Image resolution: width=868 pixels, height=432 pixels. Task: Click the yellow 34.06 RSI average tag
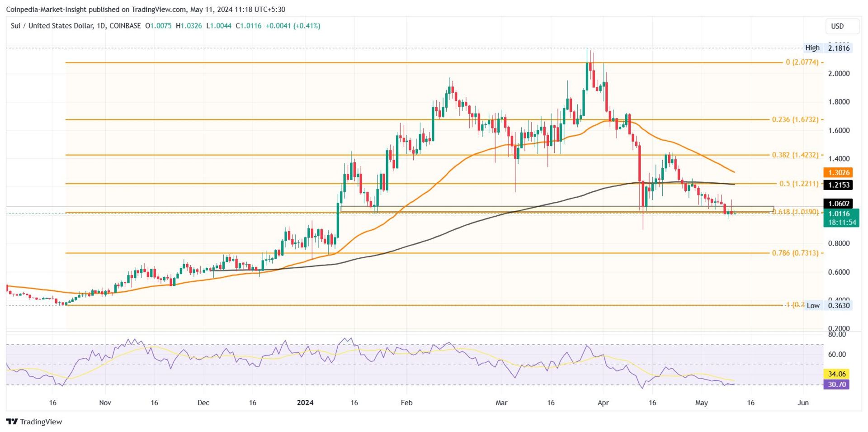(836, 374)
